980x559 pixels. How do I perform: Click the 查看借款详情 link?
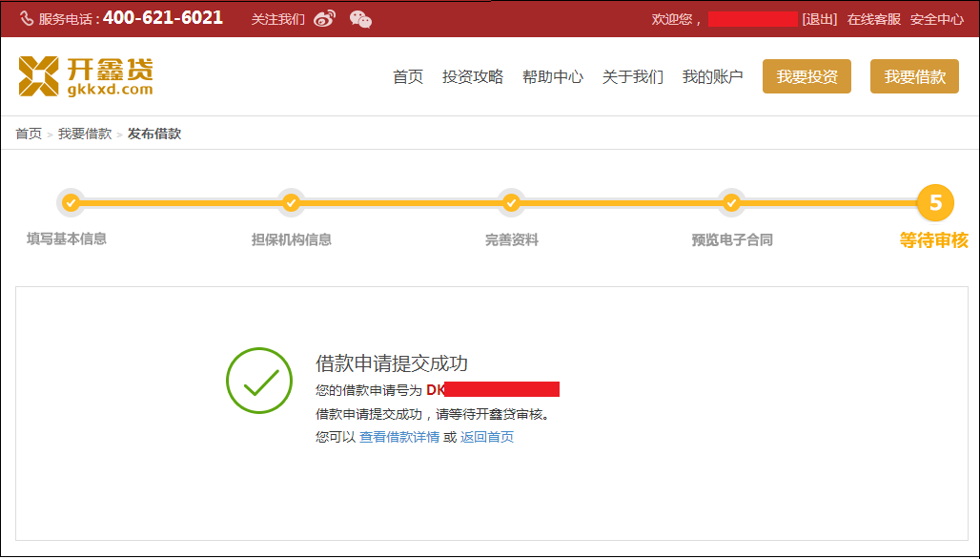(x=398, y=437)
